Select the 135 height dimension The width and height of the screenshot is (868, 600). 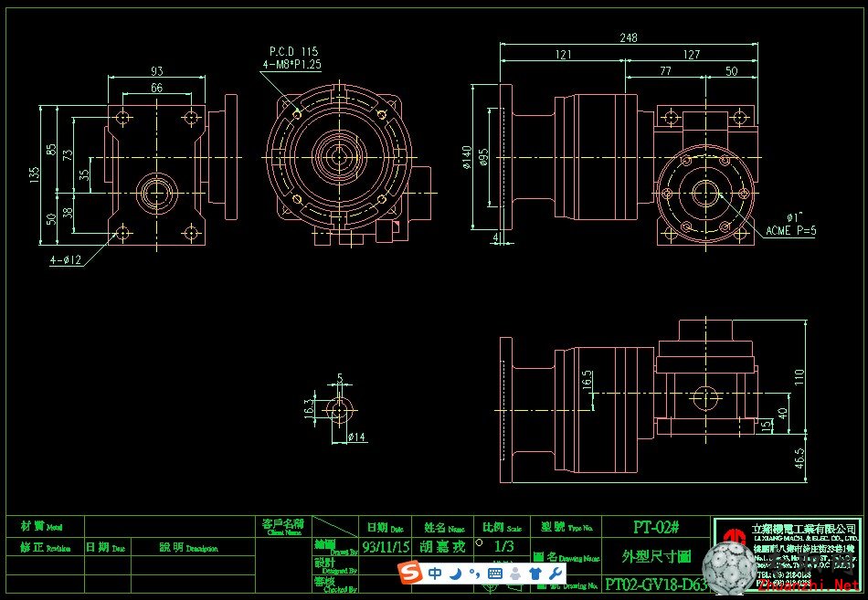[x=35, y=175]
